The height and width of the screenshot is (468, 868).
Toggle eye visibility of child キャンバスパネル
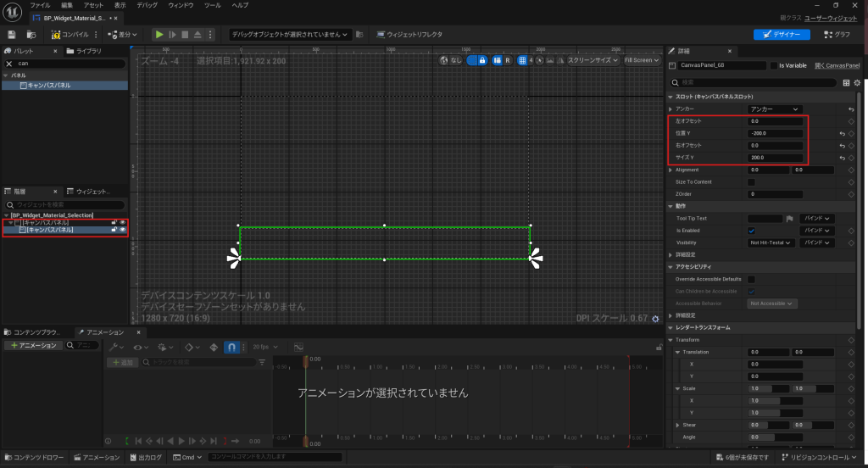coord(123,230)
